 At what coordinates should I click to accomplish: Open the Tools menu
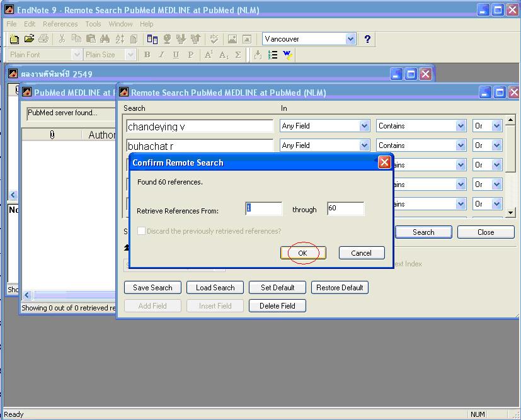pyautogui.click(x=93, y=24)
